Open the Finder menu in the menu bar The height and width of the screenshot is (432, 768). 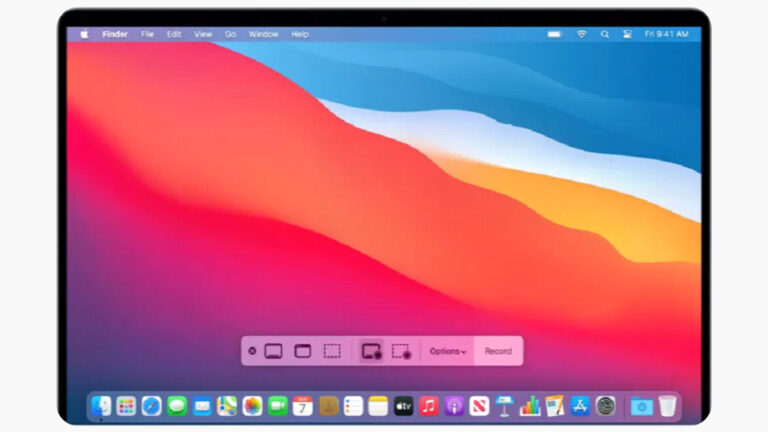115,34
